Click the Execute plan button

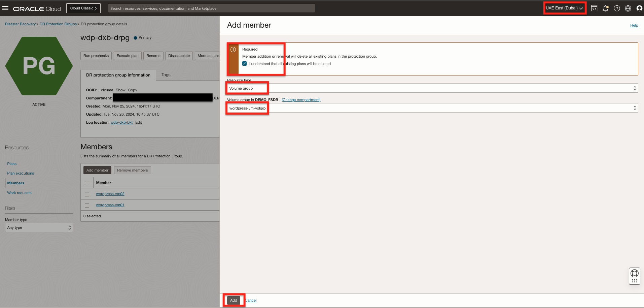(x=128, y=56)
